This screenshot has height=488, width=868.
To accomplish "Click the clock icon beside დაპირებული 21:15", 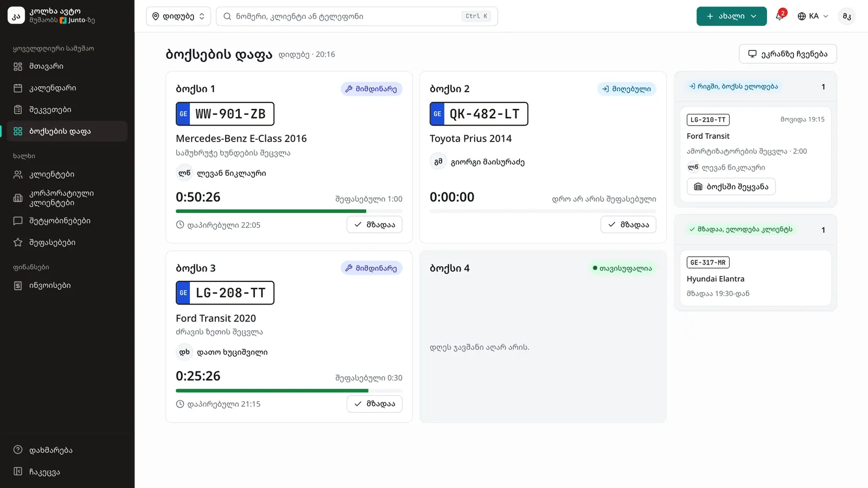I will (x=180, y=404).
